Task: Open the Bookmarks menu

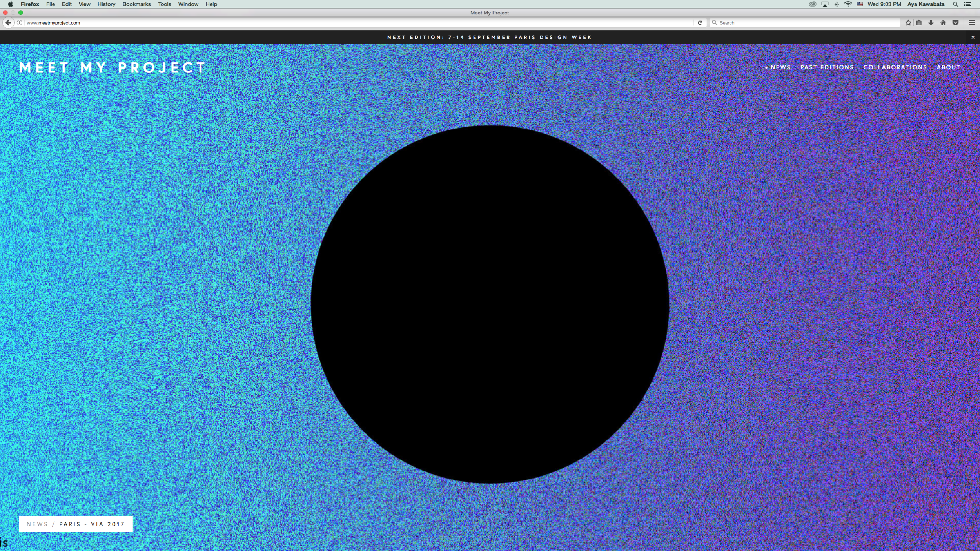Action: point(136,4)
